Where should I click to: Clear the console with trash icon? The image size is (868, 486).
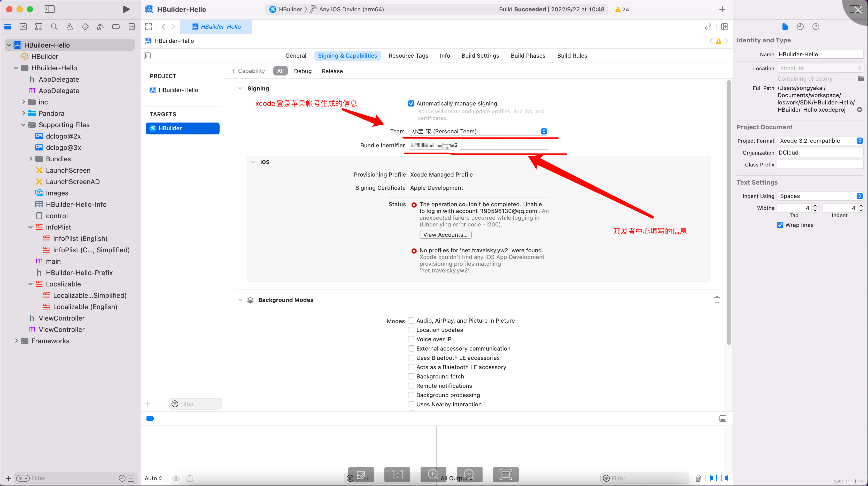[698, 478]
